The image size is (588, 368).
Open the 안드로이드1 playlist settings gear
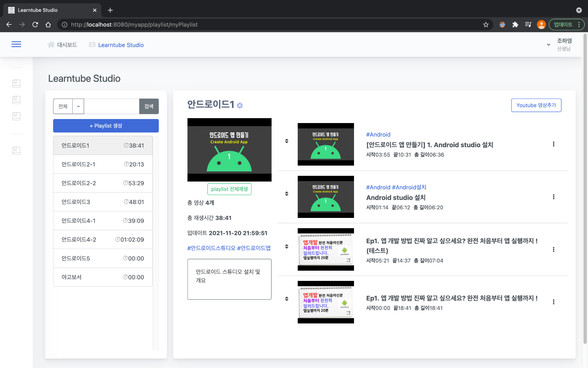240,105
